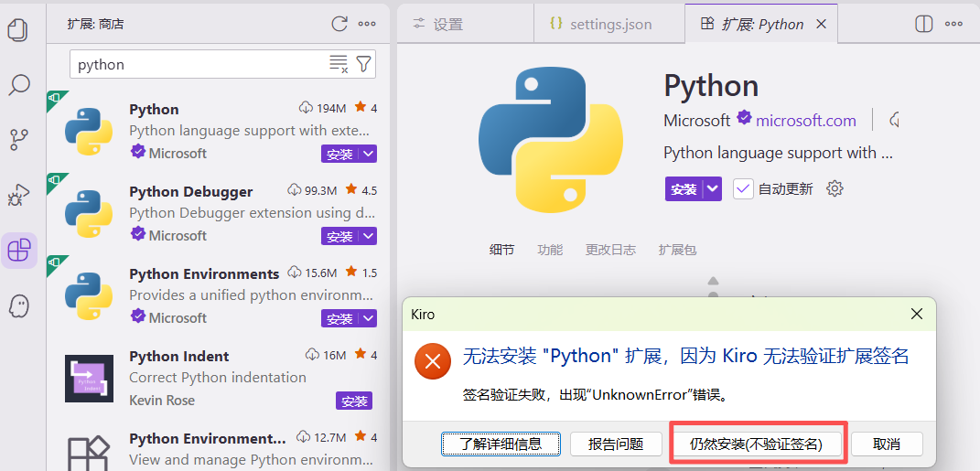Screen dimensions: 980x471
Task: Open the 功能 features tab
Action: 550,250
